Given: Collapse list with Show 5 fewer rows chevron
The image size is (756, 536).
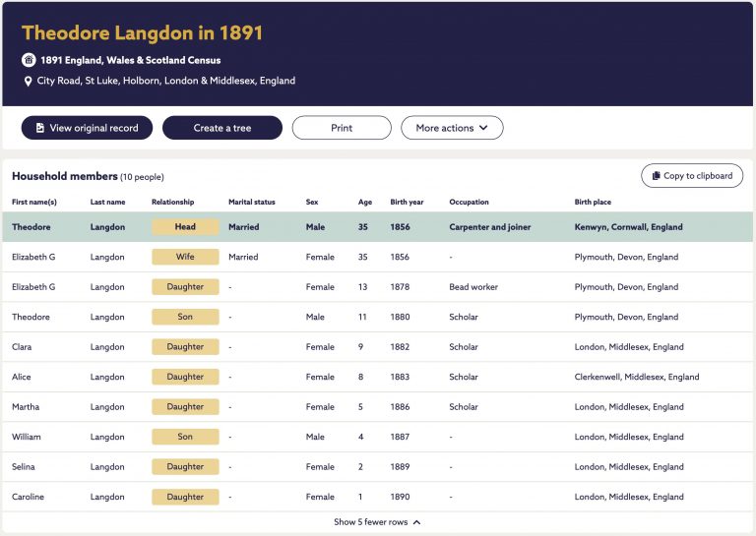Looking at the screenshot, I should 416,522.
